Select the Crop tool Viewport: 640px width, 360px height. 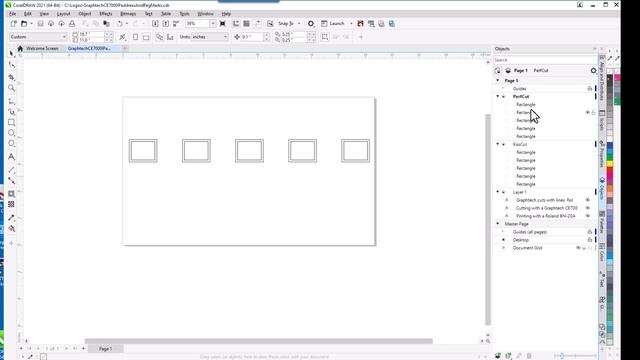tap(11, 77)
